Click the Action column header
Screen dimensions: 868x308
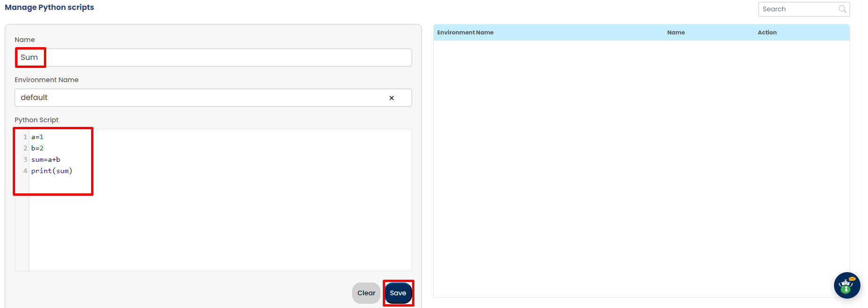coord(767,33)
